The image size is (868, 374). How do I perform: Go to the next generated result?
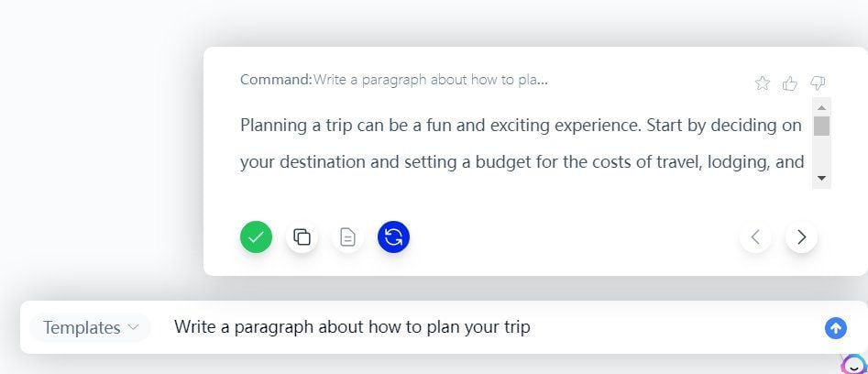[x=801, y=237]
